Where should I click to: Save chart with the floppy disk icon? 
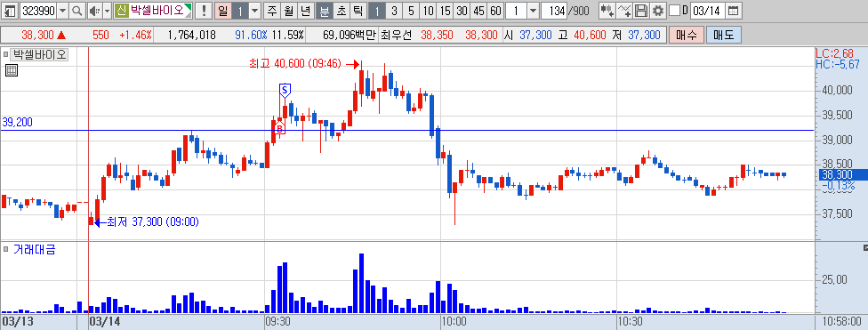(641, 11)
